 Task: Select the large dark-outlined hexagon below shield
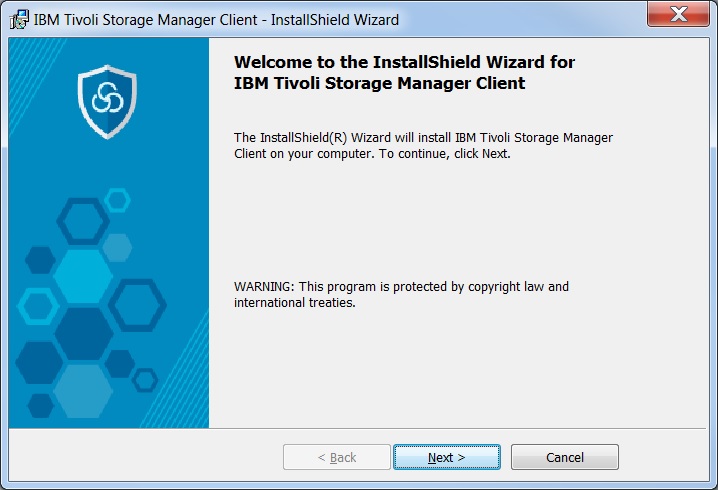(83, 221)
